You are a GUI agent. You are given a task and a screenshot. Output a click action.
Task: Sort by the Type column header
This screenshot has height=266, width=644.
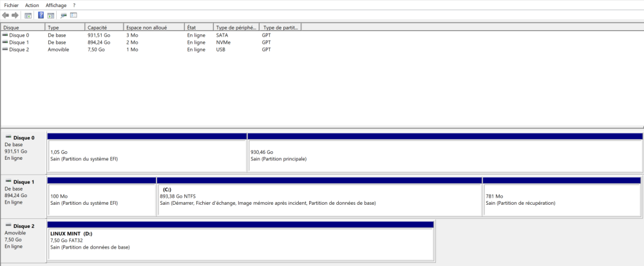65,28
